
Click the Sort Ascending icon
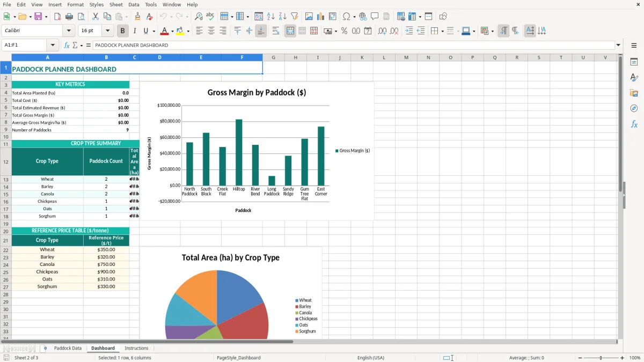[271, 17]
